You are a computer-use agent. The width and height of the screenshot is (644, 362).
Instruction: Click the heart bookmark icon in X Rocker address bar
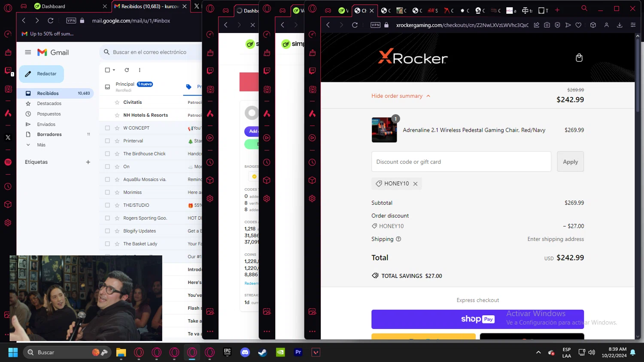(578, 25)
